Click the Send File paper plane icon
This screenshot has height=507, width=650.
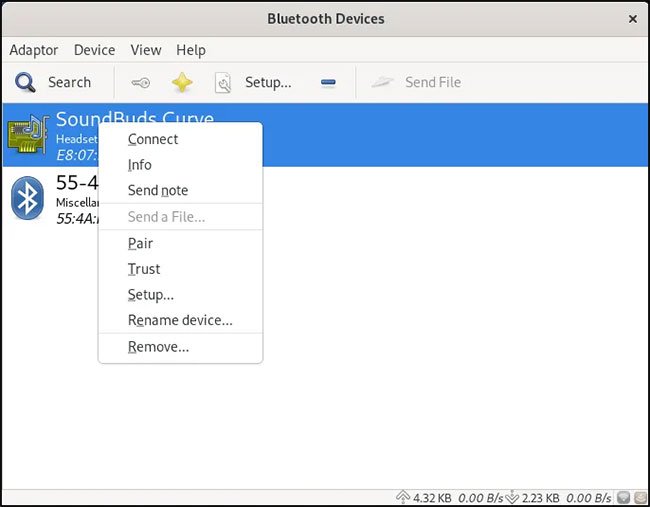click(382, 82)
